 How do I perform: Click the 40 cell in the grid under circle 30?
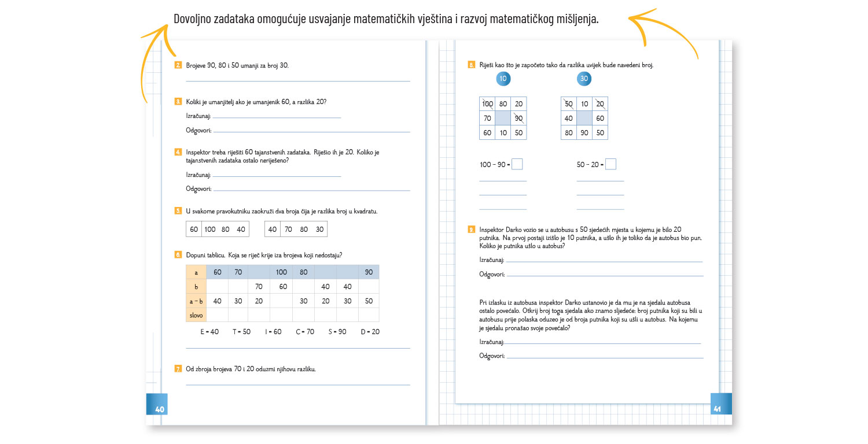coord(569,119)
